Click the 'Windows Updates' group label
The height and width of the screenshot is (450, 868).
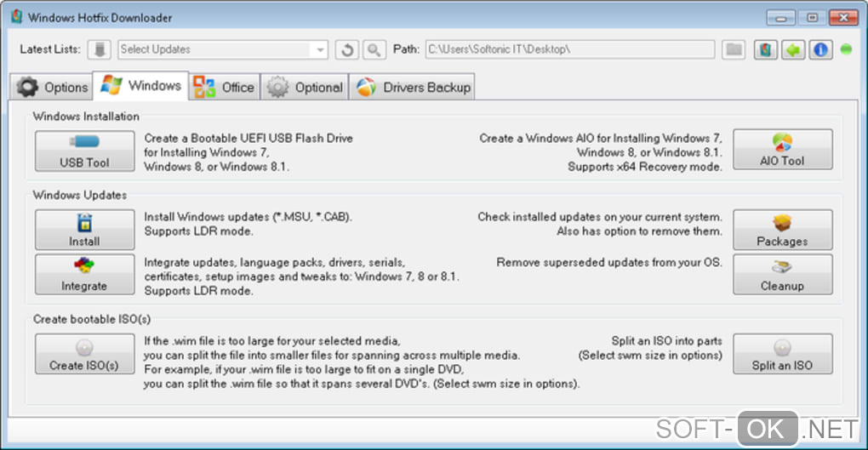[x=80, y=195]
